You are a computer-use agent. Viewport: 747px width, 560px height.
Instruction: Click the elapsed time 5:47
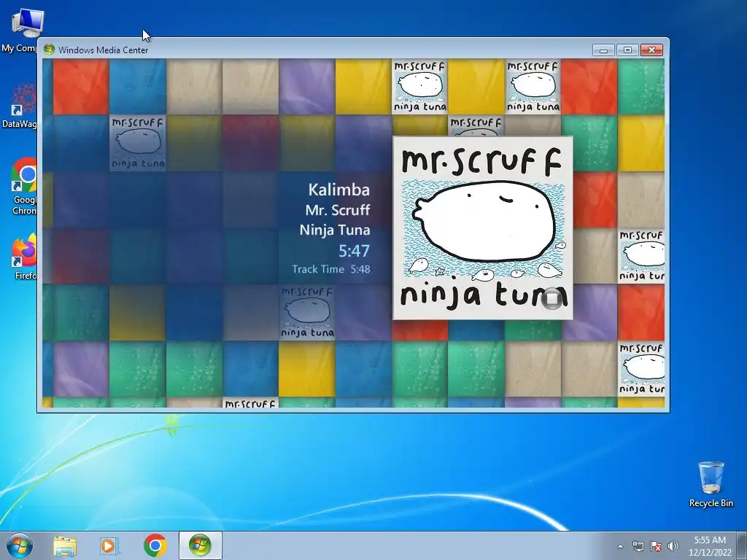[354, 251]
